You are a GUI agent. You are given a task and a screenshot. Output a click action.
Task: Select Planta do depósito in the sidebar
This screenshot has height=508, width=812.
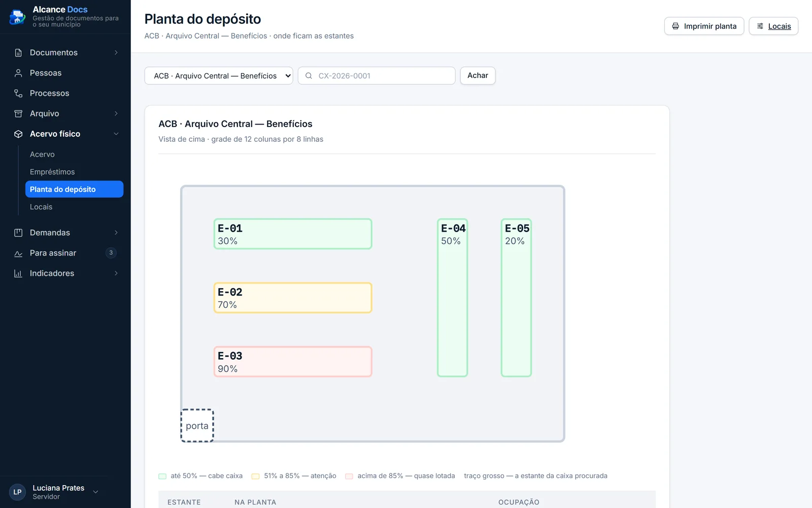[74, 189]
